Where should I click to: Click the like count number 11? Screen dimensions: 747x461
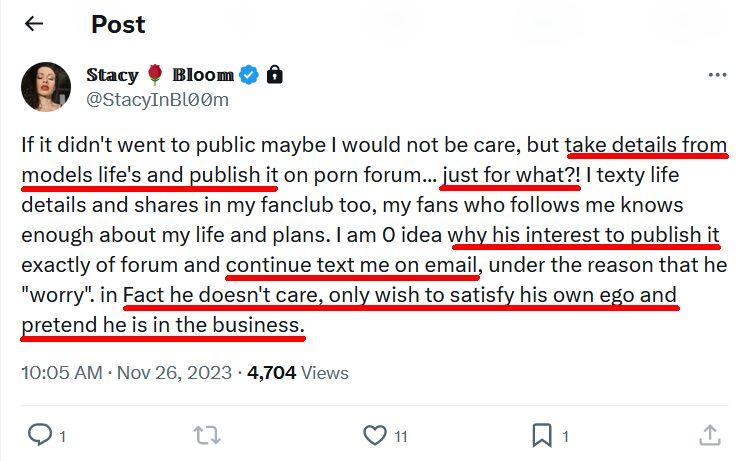click(400, 436)
